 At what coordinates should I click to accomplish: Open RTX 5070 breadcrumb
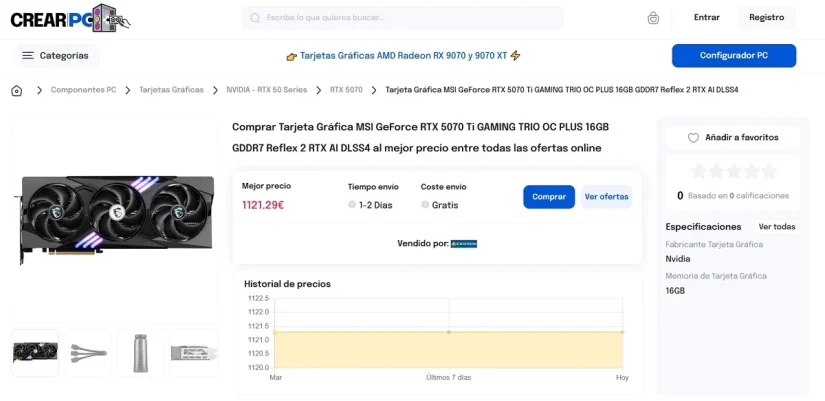[346, 90]
